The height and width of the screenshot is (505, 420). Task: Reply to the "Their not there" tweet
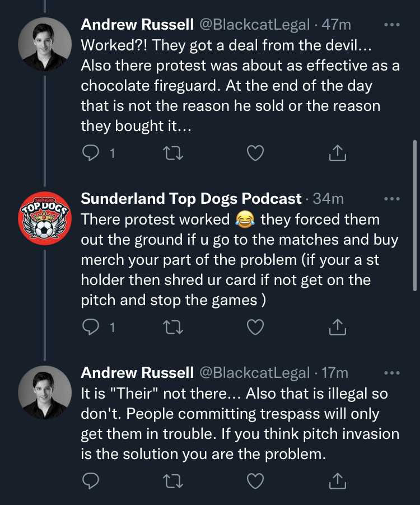point(90,480)
